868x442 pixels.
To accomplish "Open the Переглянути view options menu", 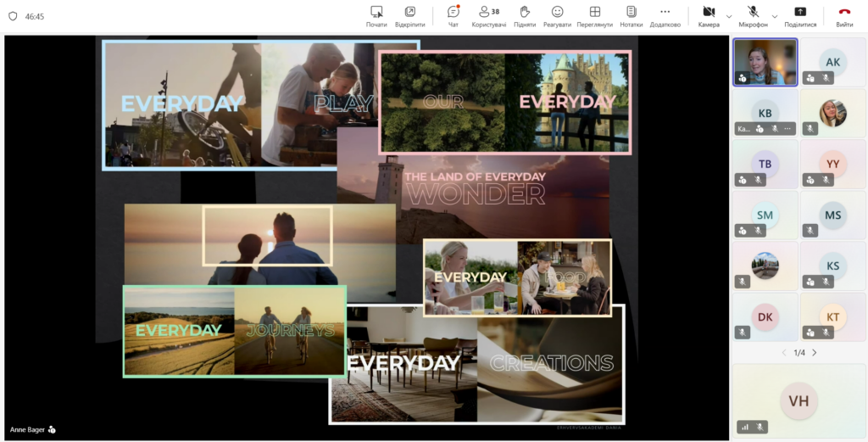I will tap(594, 15).
